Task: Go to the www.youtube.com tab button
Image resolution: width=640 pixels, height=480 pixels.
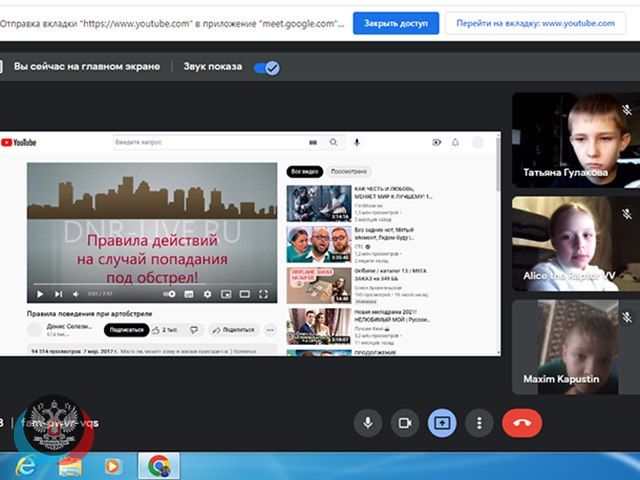Action: coord(535,23)
